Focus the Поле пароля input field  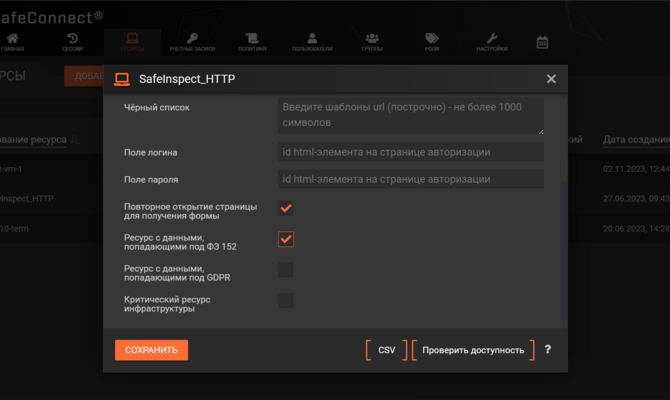coord(411,179)
